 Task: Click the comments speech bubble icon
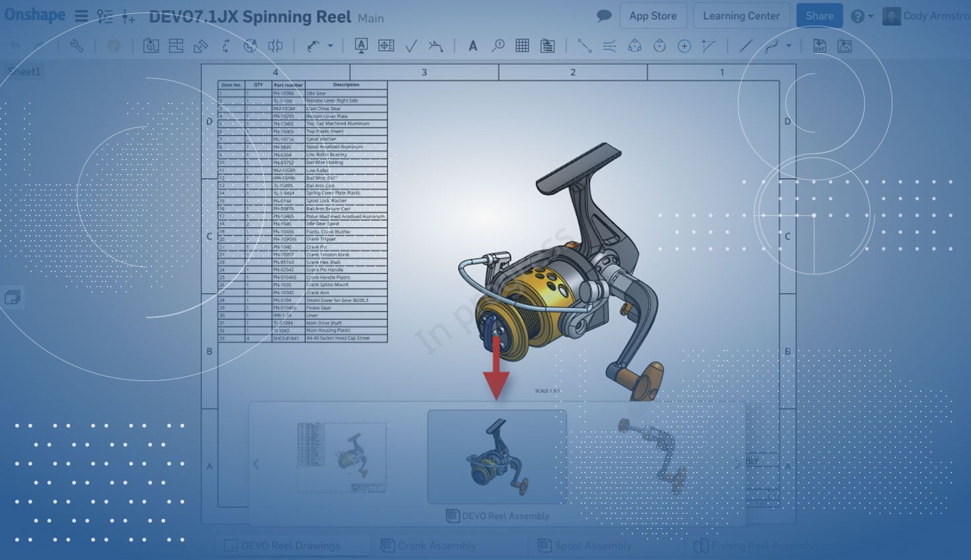click(604, 16)
